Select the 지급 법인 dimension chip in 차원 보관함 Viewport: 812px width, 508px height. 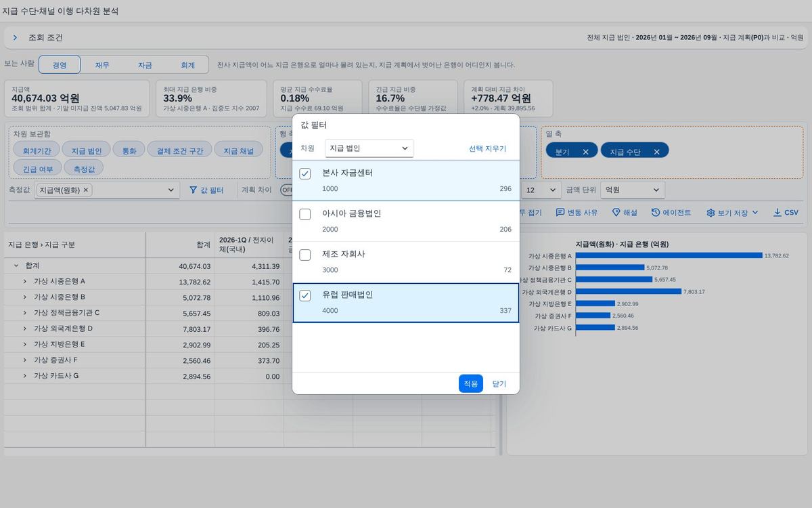[87, 150]
